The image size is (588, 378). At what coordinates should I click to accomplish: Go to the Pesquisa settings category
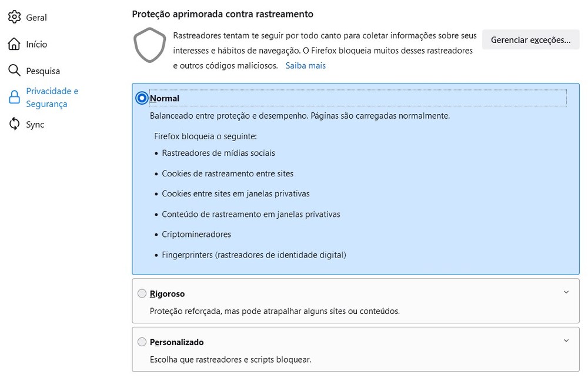pyautogui.click(x=43, y=71)
